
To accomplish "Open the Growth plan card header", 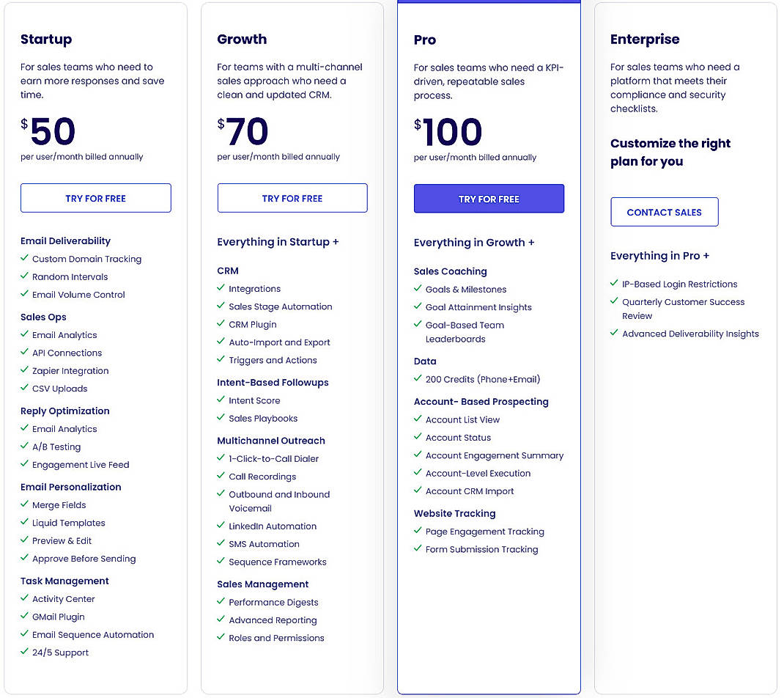I will pyautogui.click(x=242, y=39).
